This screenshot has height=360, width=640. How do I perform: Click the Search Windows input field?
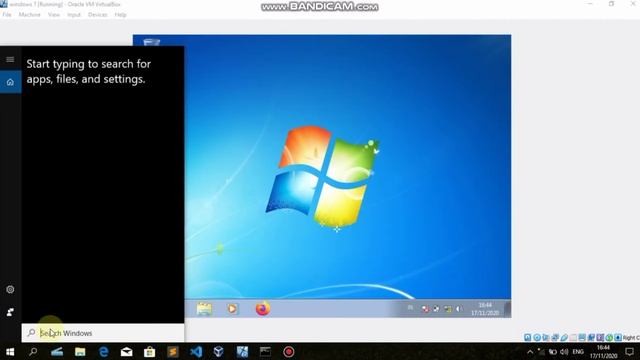pyautogui.click(x=103, y=333)
